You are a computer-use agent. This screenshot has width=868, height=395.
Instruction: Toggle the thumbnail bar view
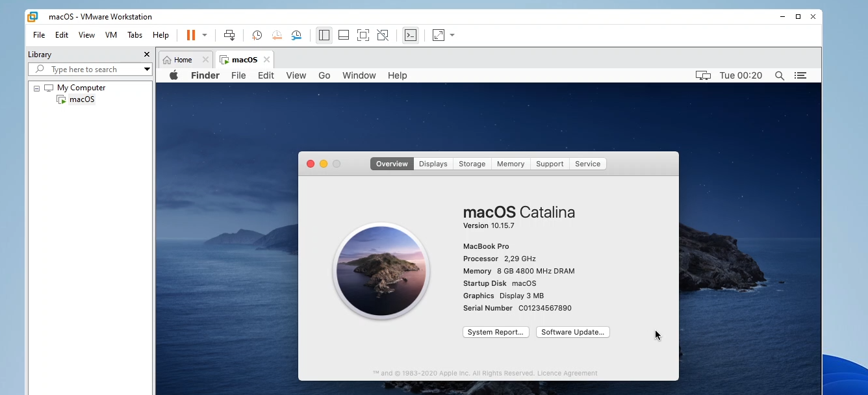[x=344, y=35]
